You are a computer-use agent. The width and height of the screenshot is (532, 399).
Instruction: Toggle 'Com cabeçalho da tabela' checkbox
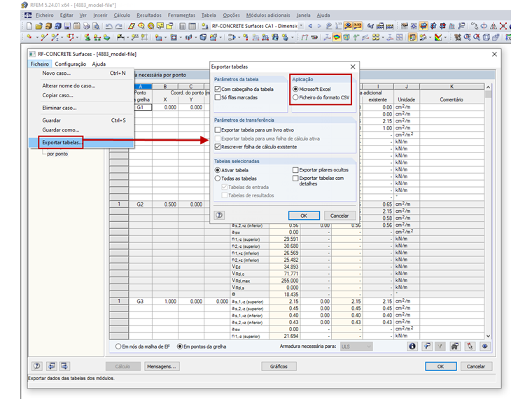click(x=218, y=89)
